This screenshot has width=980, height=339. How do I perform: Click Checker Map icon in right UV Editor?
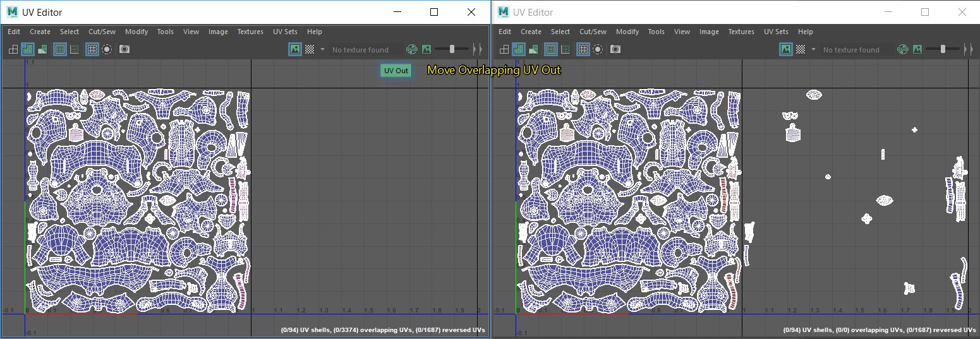point(801,49)
